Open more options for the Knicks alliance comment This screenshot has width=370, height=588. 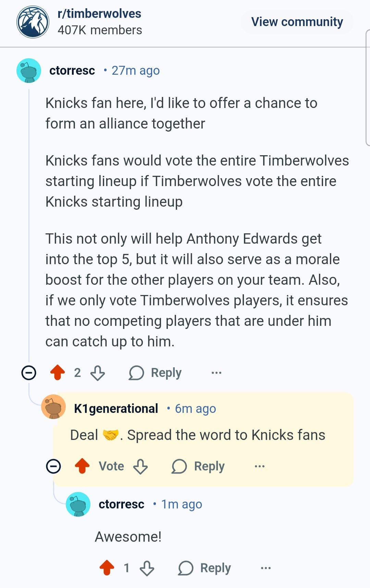tap(217, 372)
